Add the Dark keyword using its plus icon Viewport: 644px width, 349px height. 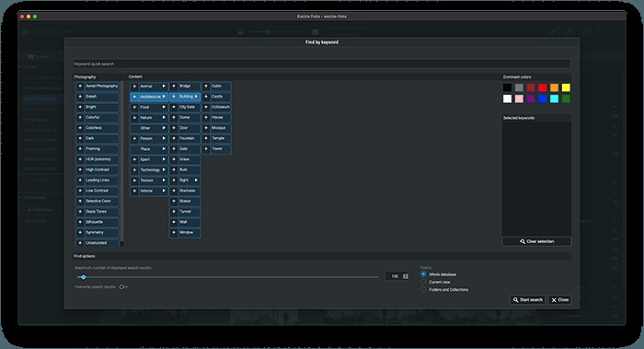(80, 138)
